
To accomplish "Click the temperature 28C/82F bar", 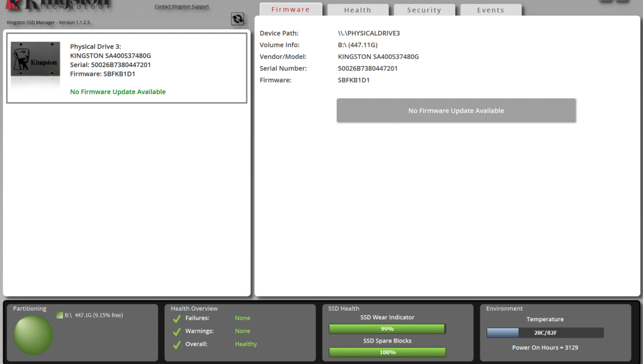I will click(x=545, y=333).
